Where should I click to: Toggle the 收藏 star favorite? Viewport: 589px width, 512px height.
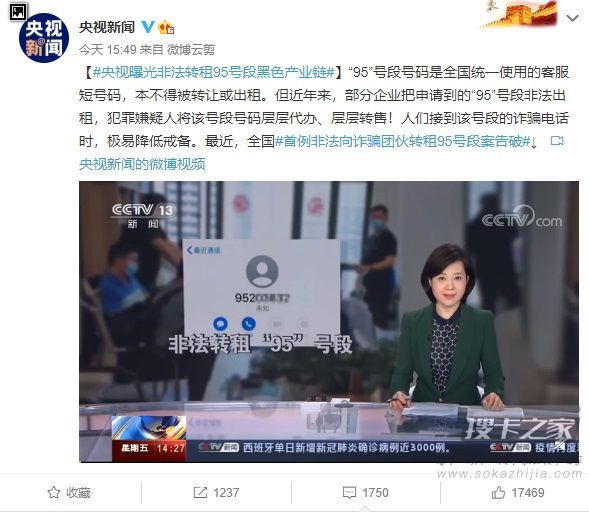tap(54, 492)
